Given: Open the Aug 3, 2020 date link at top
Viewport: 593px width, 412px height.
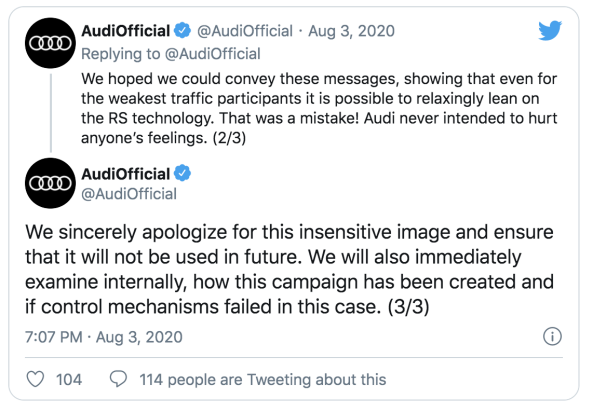Looking at the screenshot, I should [x=351, y=31].
